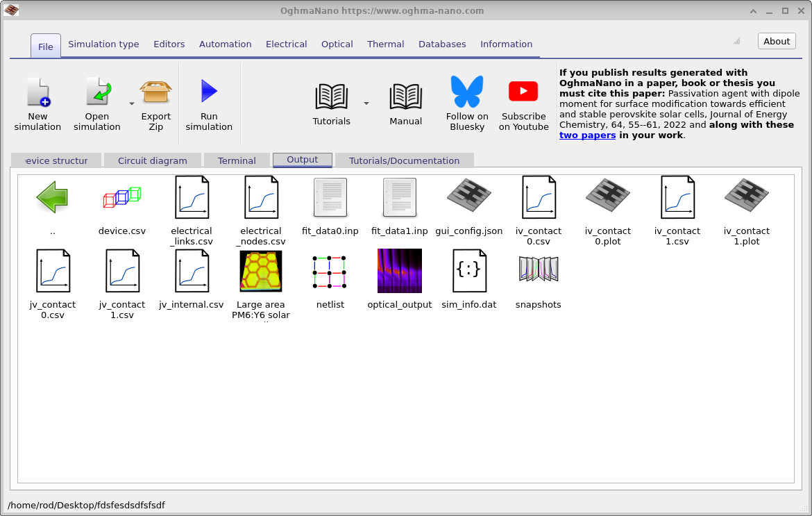Expand the Tutorials dropdown arrow
Screen dimensions: 812x516
[x=366, y=101]
